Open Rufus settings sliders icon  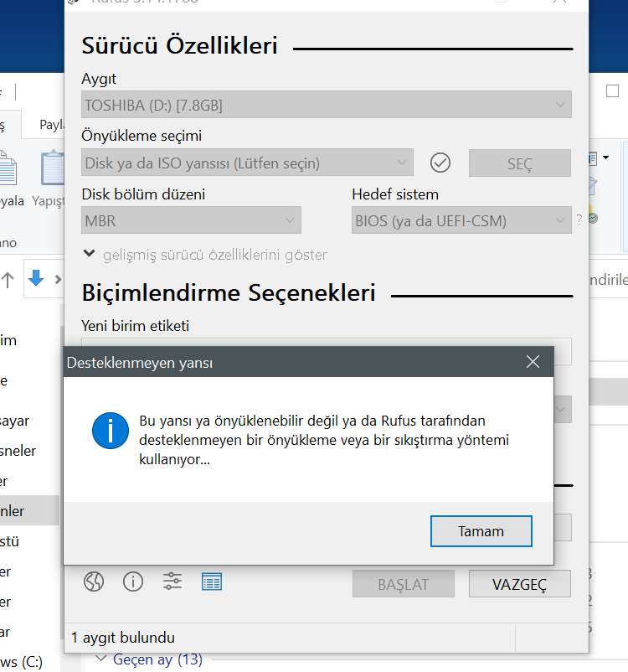[x=172, y=582]
